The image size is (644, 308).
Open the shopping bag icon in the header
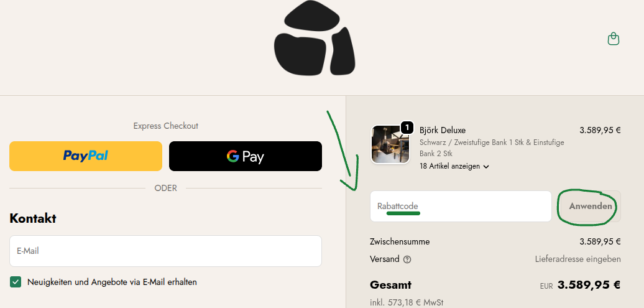pos(613,39)
